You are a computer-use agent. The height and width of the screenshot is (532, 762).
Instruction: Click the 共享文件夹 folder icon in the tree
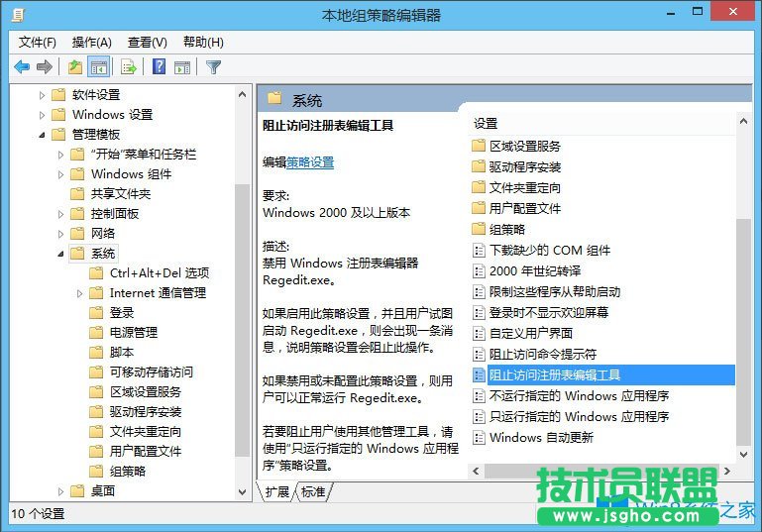[x=77, y=194]
